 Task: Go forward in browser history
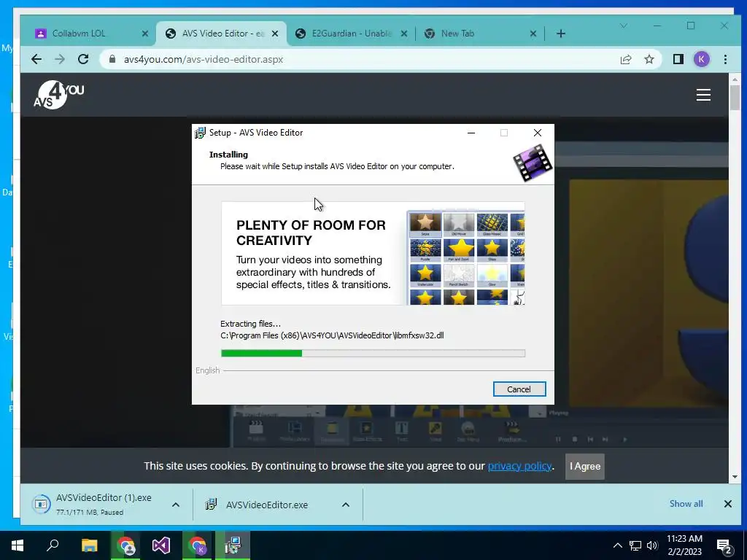(60, 59)
